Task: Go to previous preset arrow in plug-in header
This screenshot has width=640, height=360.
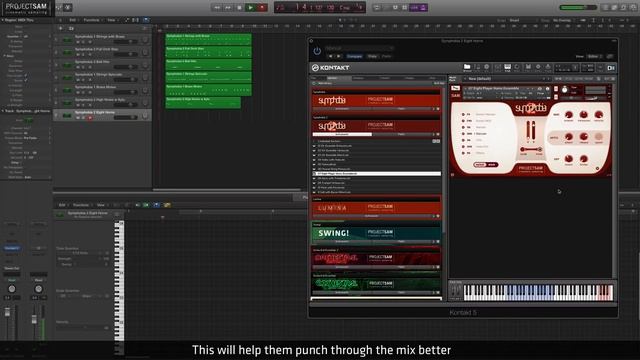Action: 331,56
